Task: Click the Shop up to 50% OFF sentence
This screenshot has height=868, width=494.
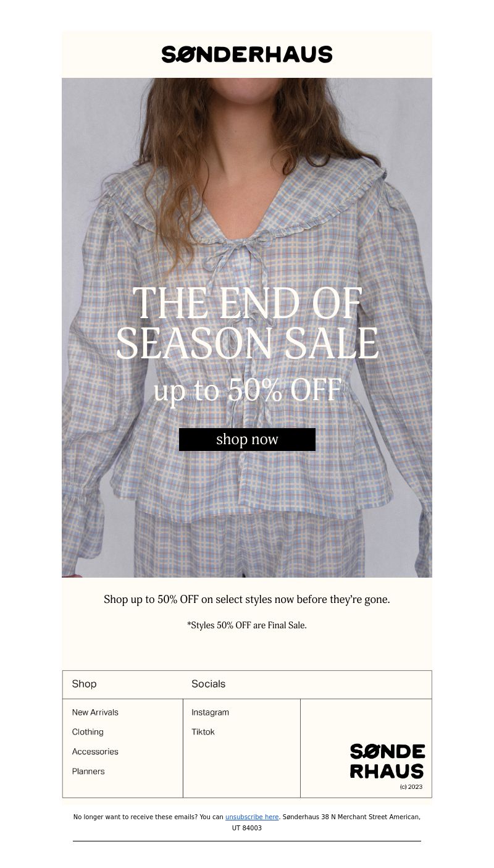Action: pyautogui.click(x=247, y=599)
